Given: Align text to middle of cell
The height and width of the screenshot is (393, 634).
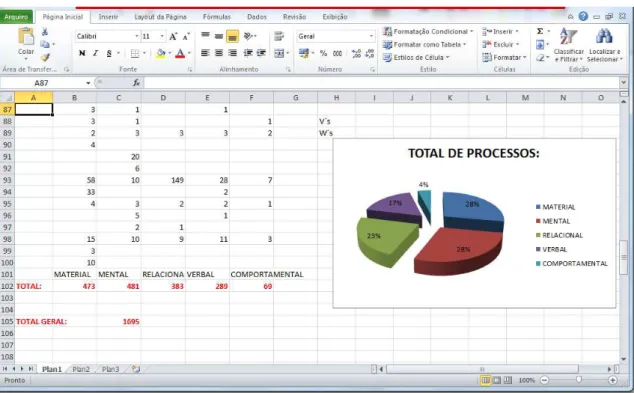Looking at the screenshot, I should click(x=219, y=36).
